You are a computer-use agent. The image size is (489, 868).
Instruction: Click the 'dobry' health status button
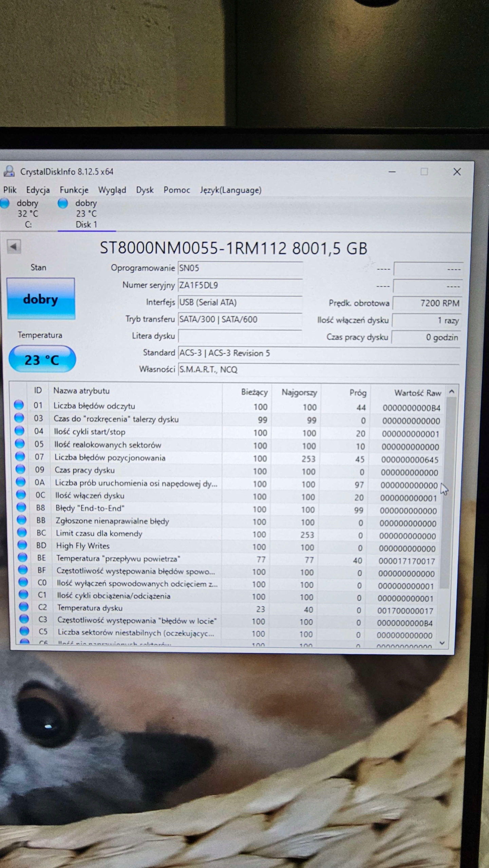(x=41, y=299)
